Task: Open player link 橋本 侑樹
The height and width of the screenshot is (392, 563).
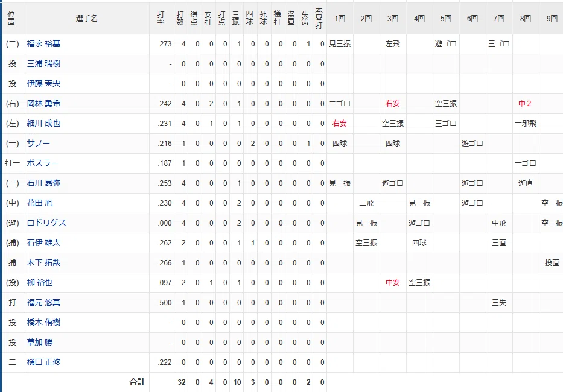Action: 43,323
